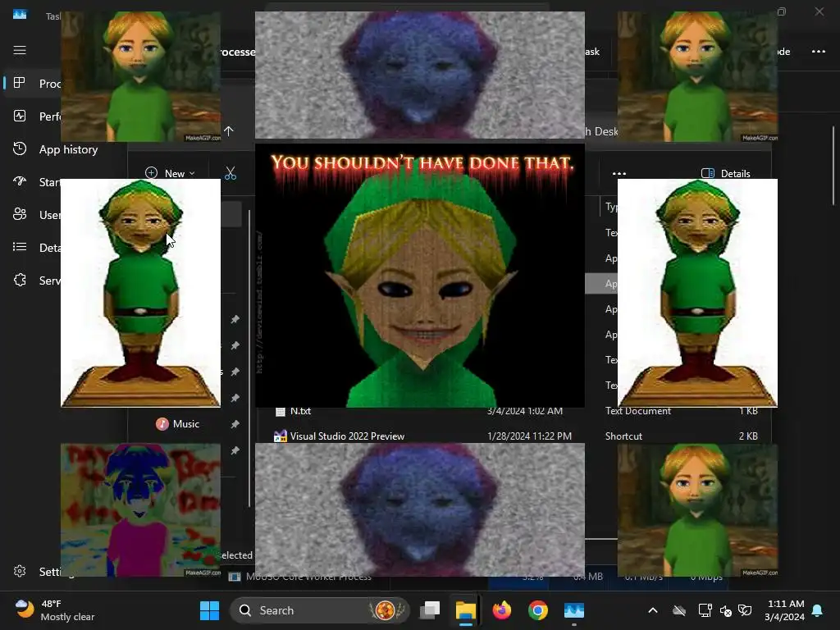Screen dimensions: 840x630
Task: Open the Windows Start menu
Action: point(209,610)
